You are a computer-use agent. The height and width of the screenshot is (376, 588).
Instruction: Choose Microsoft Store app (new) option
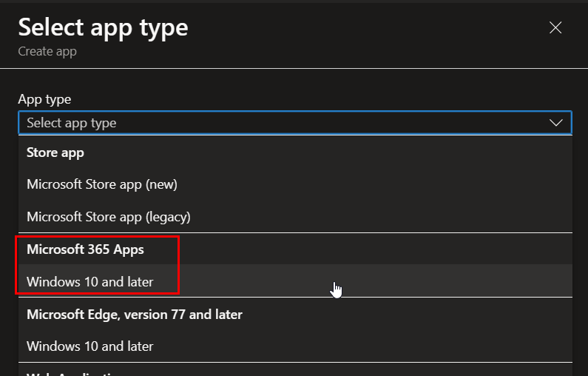[x=102, y=184]
